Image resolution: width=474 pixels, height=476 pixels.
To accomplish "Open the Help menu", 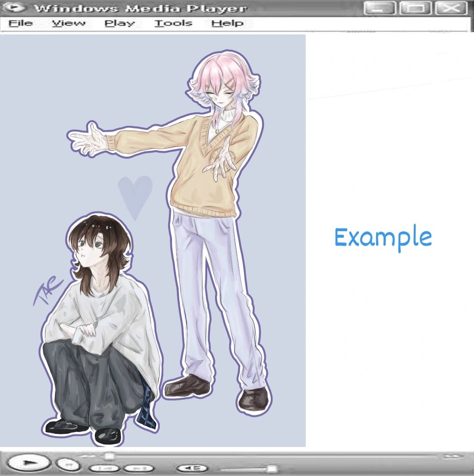I will click(x=227, y=23).
